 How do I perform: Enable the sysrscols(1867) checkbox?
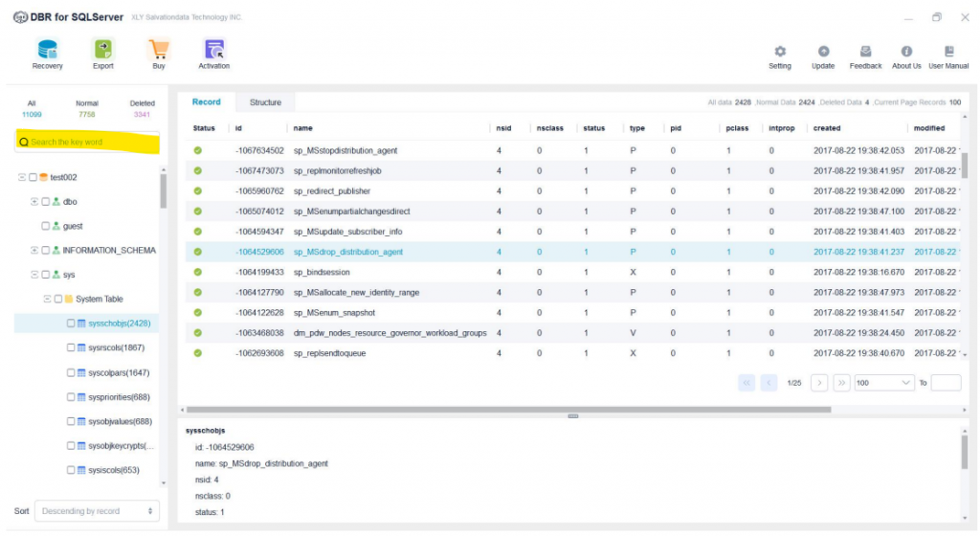click(71, 348)
